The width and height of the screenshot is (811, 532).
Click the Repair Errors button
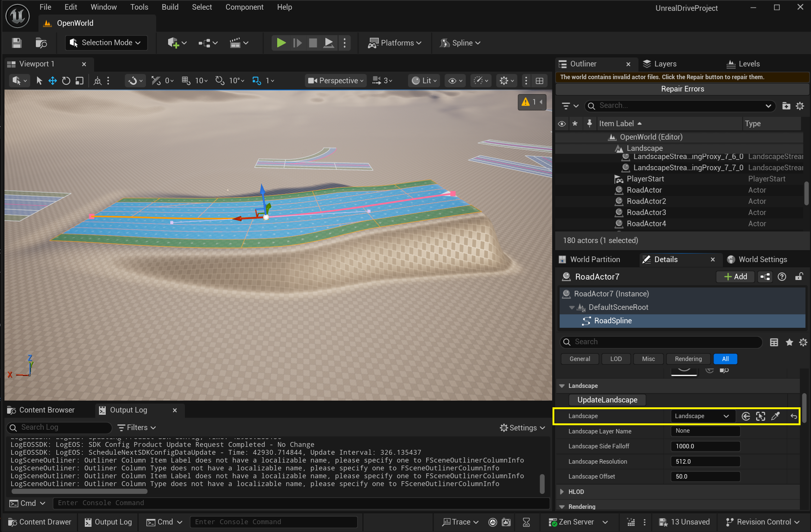point(682,89)
